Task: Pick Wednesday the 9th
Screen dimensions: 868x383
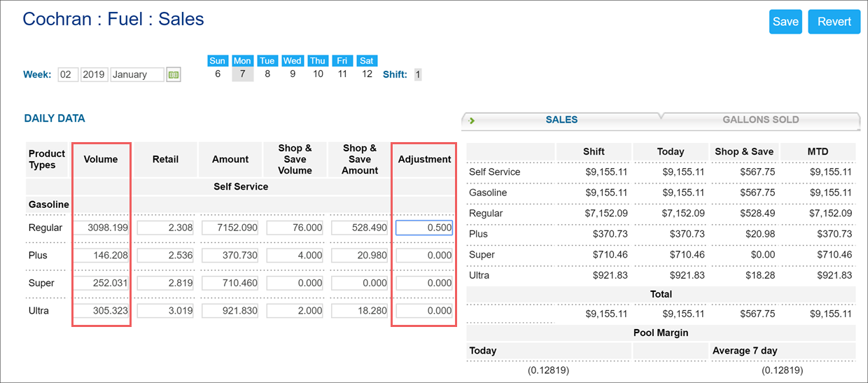Action: [293, 68]
